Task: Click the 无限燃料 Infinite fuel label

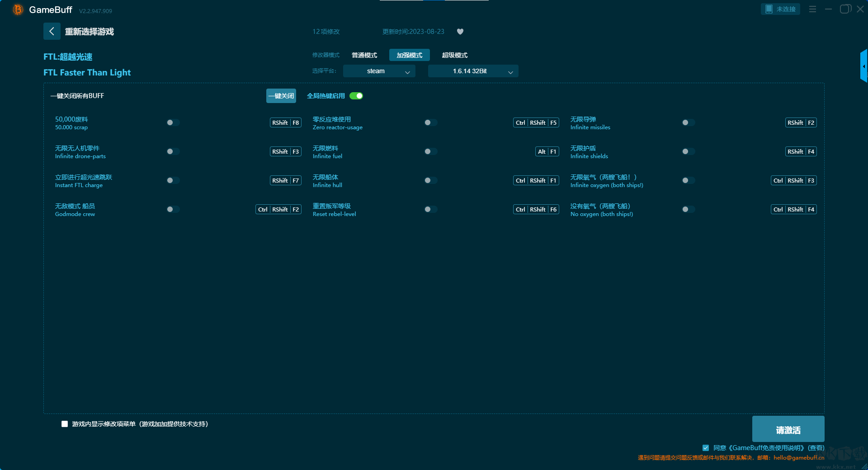Action: point(325,148)
